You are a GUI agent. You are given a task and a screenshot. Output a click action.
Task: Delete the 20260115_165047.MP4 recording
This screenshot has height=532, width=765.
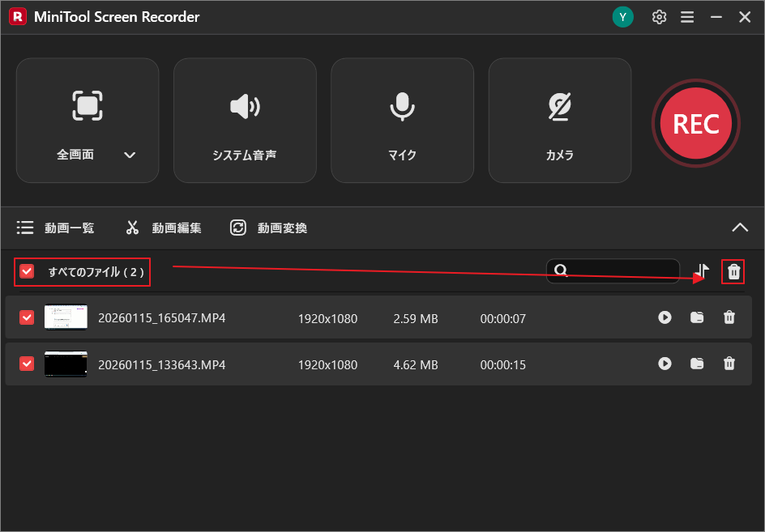click(x=729, y=317)
